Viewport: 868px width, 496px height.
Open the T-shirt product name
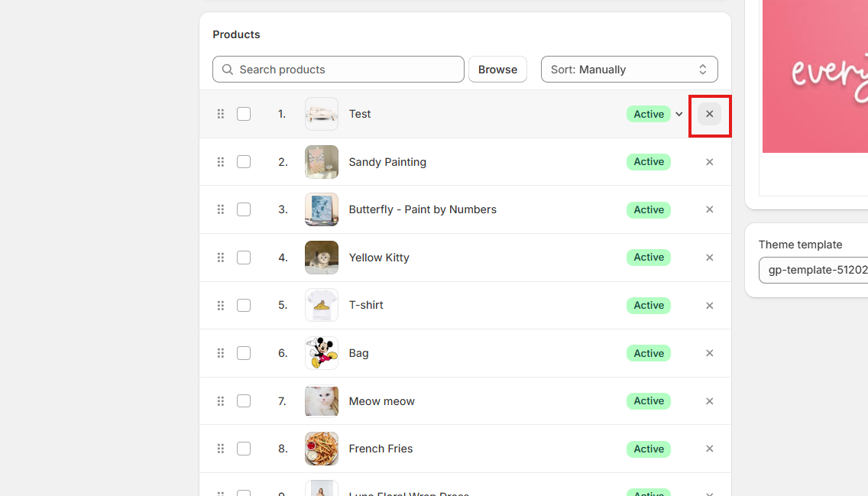(x=366, y=305)
